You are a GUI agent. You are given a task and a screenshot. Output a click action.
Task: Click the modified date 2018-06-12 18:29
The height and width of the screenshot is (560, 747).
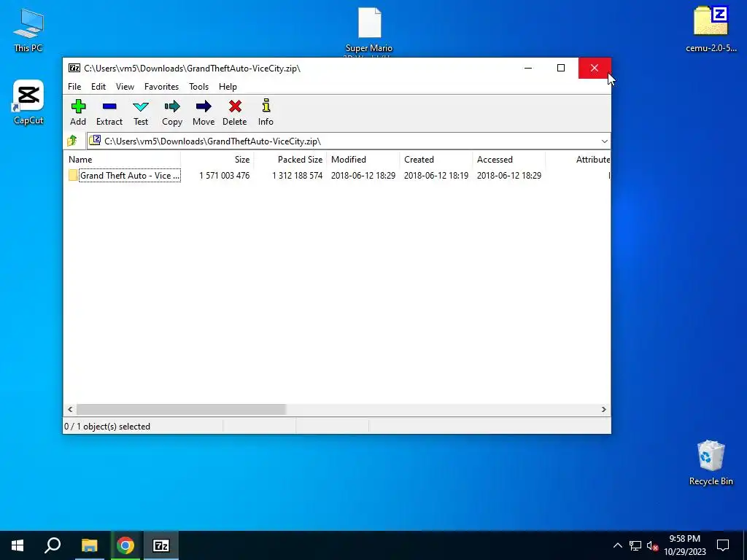point(363,175)
